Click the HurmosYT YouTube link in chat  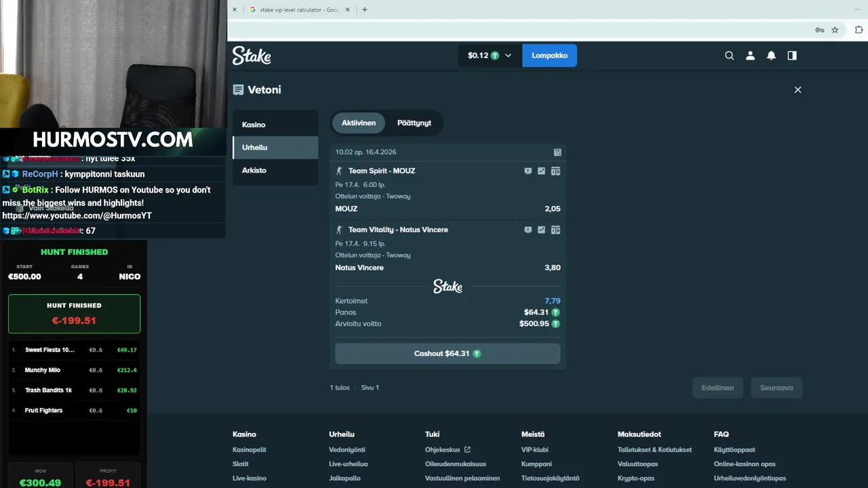(x=77, y=216)
